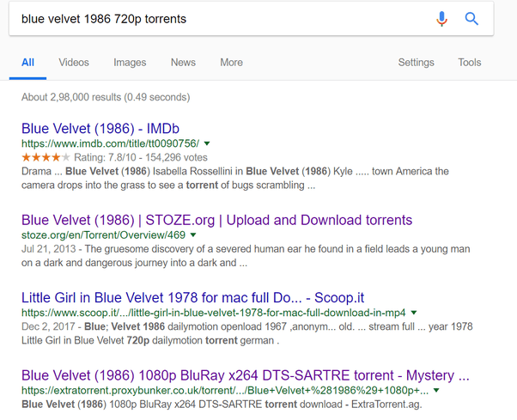Click the stoze.org/en/Torrent/Overview/469 URL

pyautogui.click(x=103, y=235)
